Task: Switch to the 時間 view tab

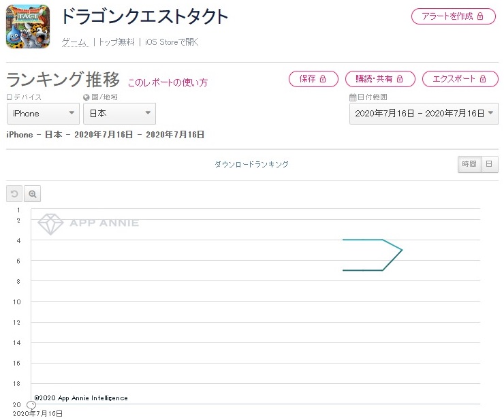Action: point(469,164)
